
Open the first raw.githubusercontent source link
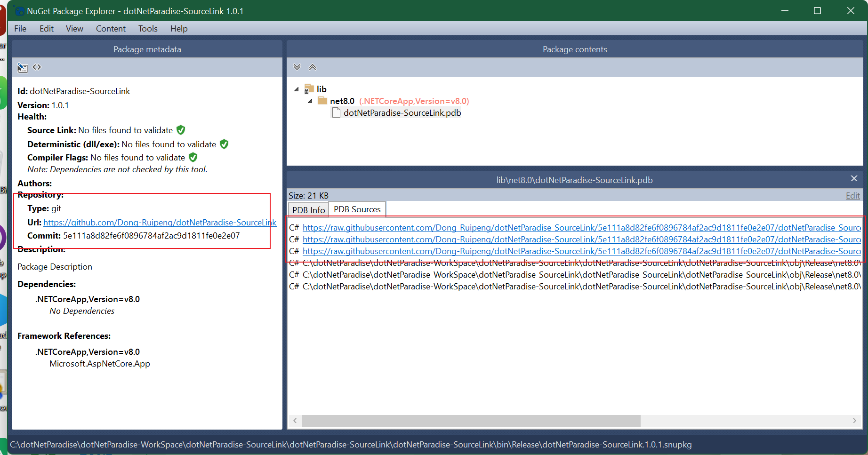(x=582, y=228)
